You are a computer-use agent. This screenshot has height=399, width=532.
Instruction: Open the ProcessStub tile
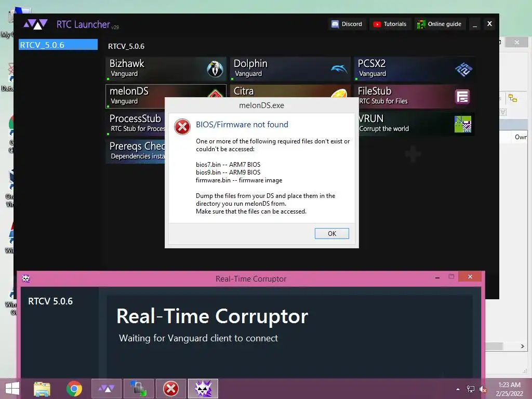click(x=136, y=124)
